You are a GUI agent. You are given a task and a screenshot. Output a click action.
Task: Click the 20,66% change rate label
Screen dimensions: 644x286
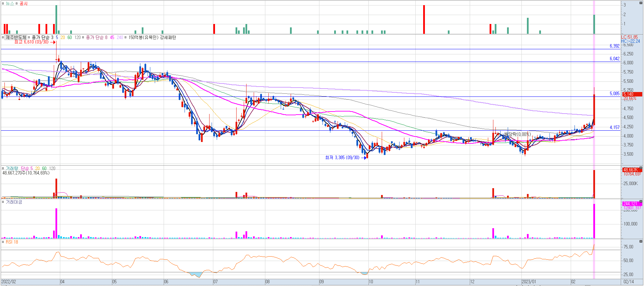point(630,99)
